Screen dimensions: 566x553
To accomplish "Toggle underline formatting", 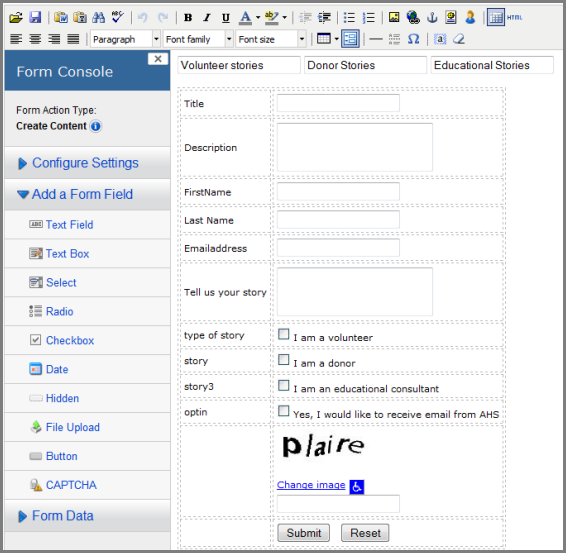I will pyautogui.click(x=226, y=17).
